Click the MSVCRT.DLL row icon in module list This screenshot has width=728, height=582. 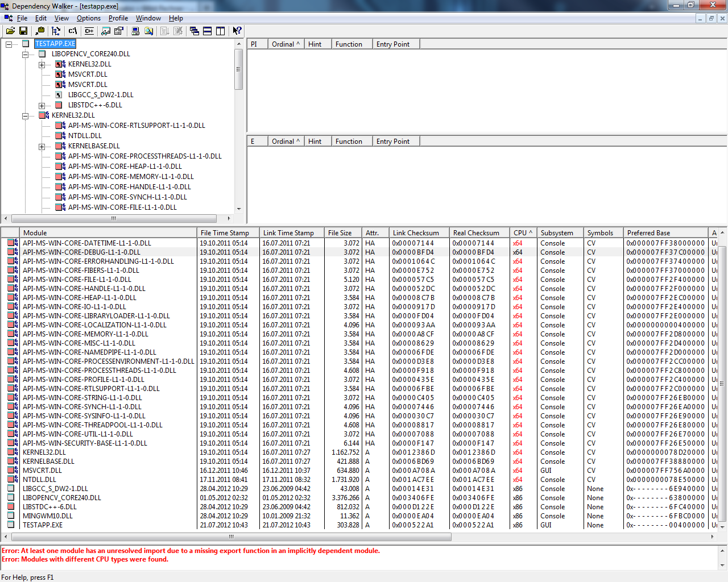pos(12,470)
